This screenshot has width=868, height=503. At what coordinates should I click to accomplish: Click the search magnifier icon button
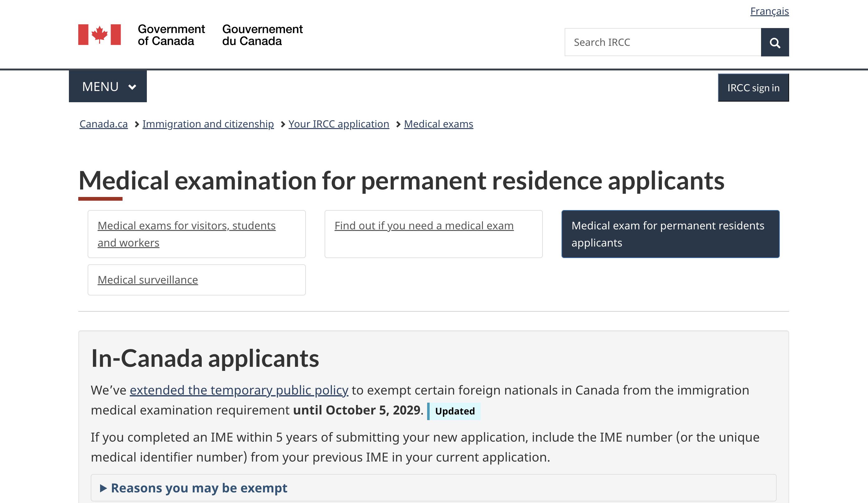tap(775, 42)
